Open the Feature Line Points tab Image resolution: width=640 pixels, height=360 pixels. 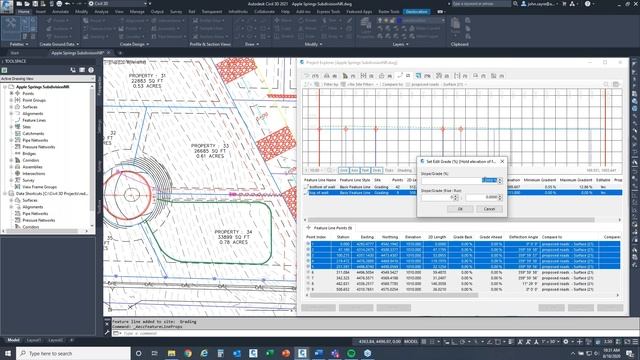click(x=330, y=228)
